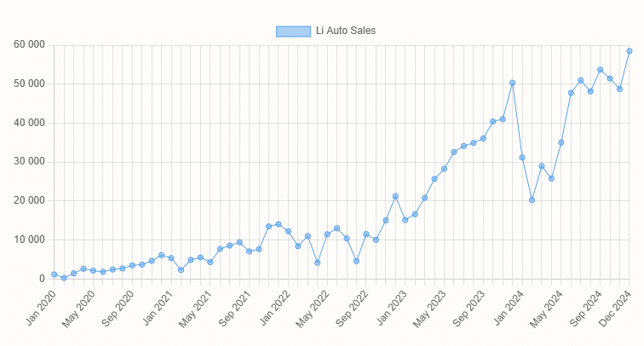Toggle the Li Auto Sales legend label
The width and height of the screenshot is (644, 346).
(x=345, y=31)
